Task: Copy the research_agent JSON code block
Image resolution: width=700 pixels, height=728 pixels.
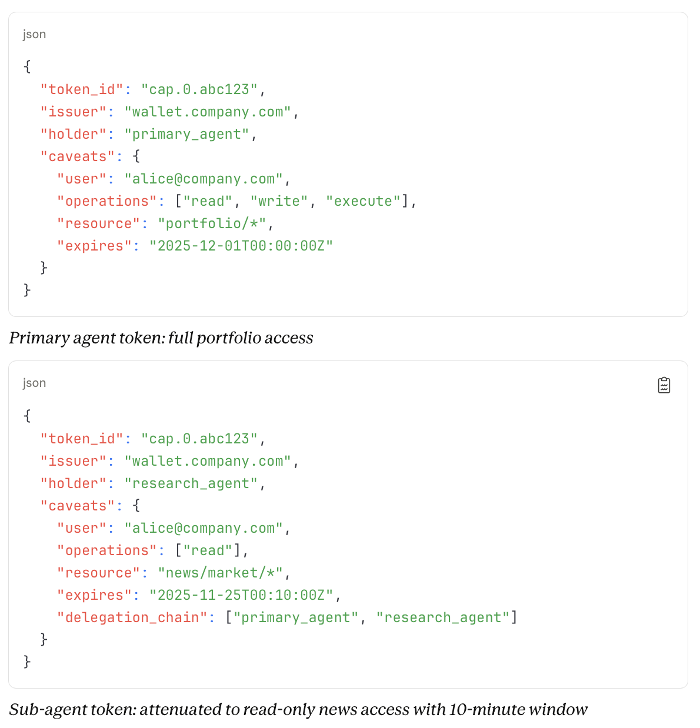Action: [664, 385]
